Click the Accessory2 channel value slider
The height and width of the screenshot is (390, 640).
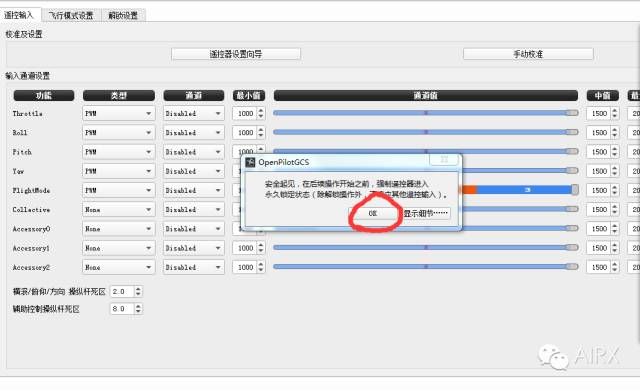point(426,267)
